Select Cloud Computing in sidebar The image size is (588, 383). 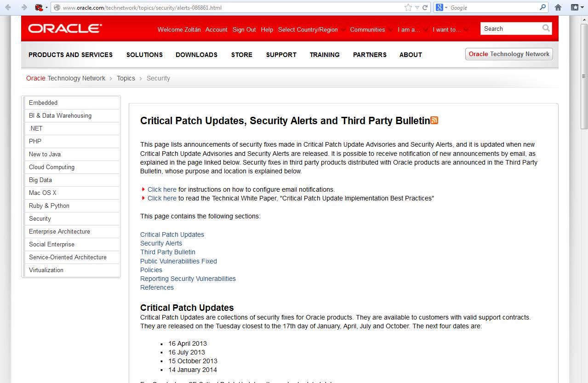click(x=71, y=167)
